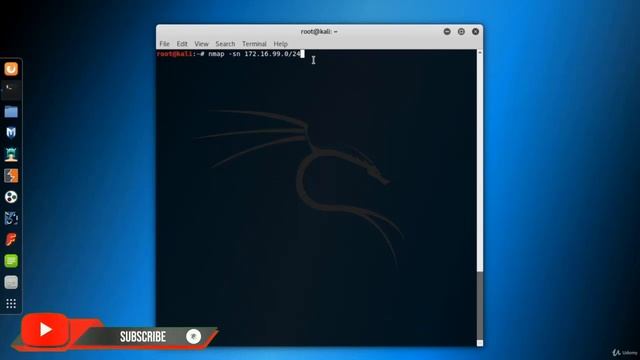Open the Edit menu in terminal

[x=182, y=44]
